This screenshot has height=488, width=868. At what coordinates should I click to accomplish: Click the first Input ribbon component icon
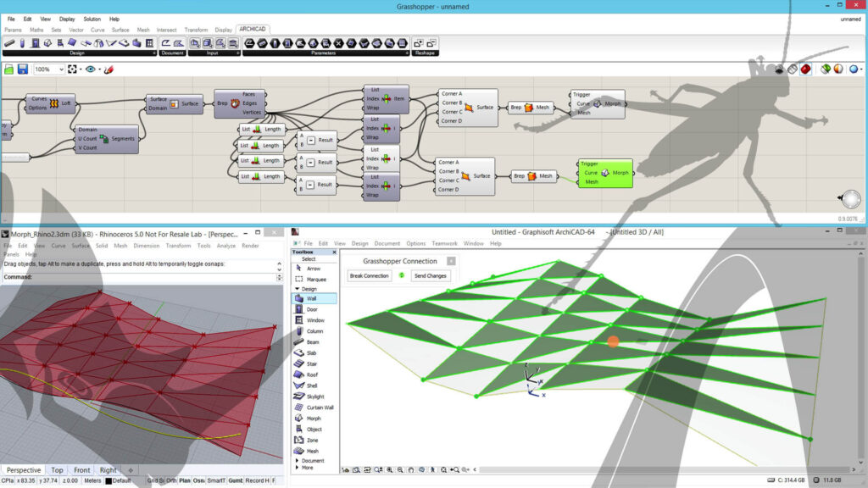tap(195, 43)
